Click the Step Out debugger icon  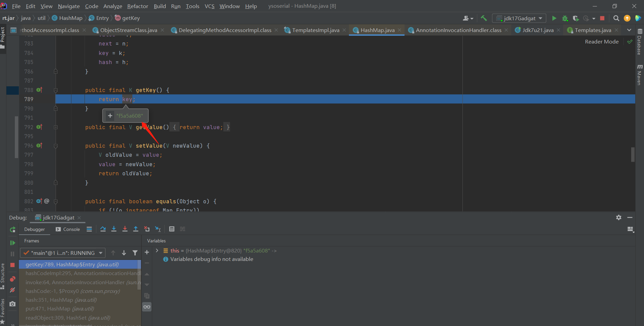tap(136, 229)
